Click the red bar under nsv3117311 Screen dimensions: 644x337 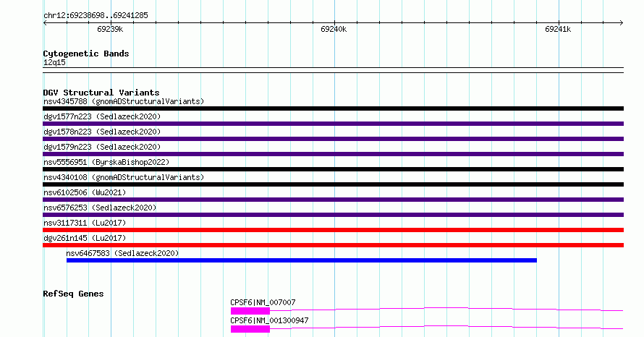click(x=333, y=230)
